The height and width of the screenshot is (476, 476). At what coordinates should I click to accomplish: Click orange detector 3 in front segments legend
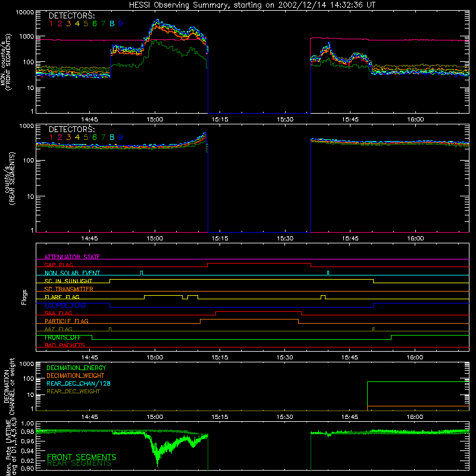tap(68, 24)
